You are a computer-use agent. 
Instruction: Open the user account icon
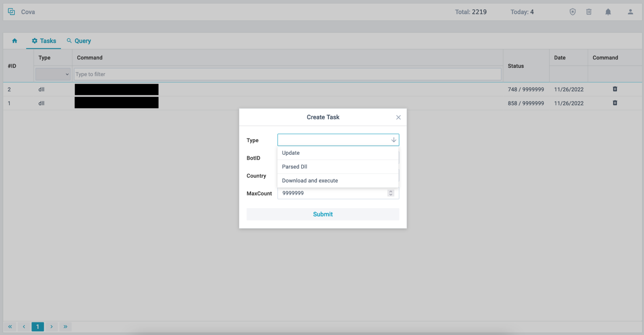630,12
